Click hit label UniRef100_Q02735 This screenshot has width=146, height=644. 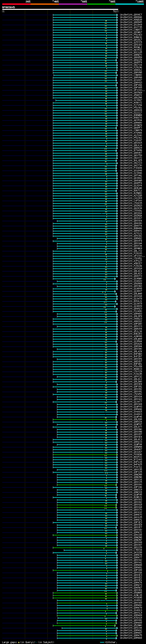131,27
